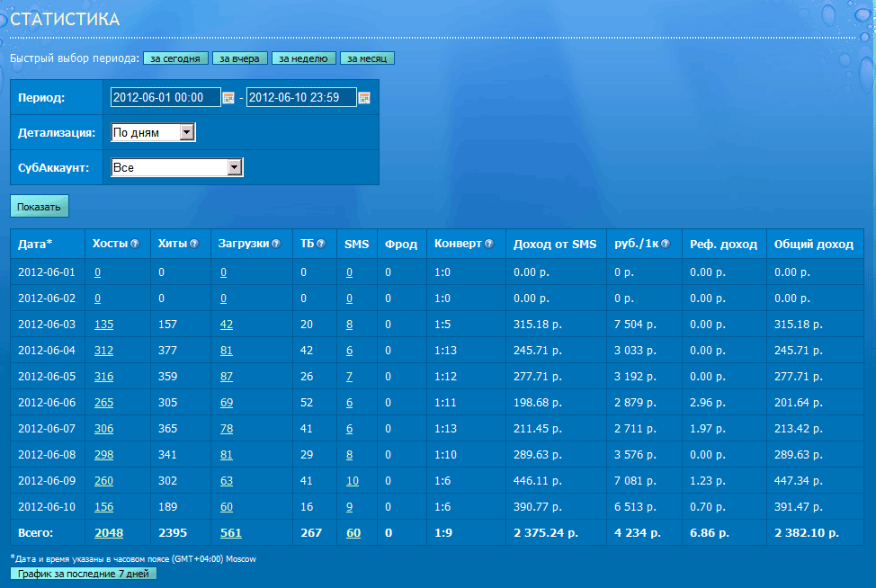The width and height of the screenshot is (876, 588).
Task: Expand the Детализация dropdown
Action: [187, 132]
